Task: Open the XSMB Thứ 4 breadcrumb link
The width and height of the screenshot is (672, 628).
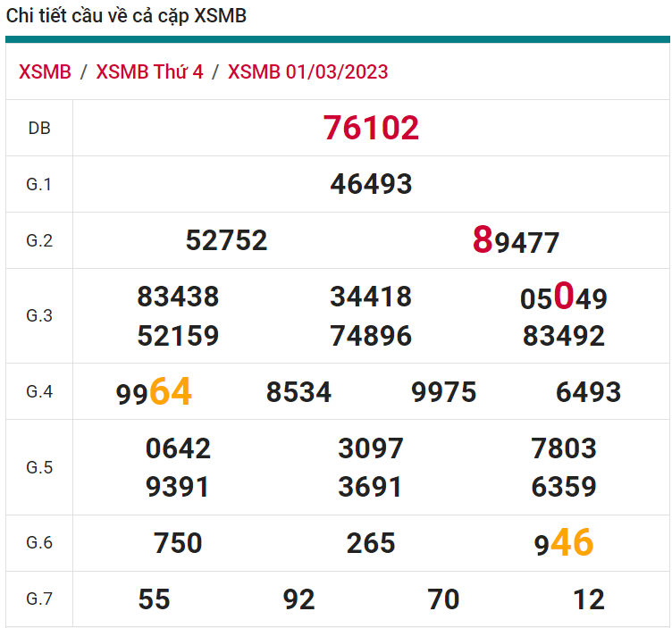Action: 149,72
